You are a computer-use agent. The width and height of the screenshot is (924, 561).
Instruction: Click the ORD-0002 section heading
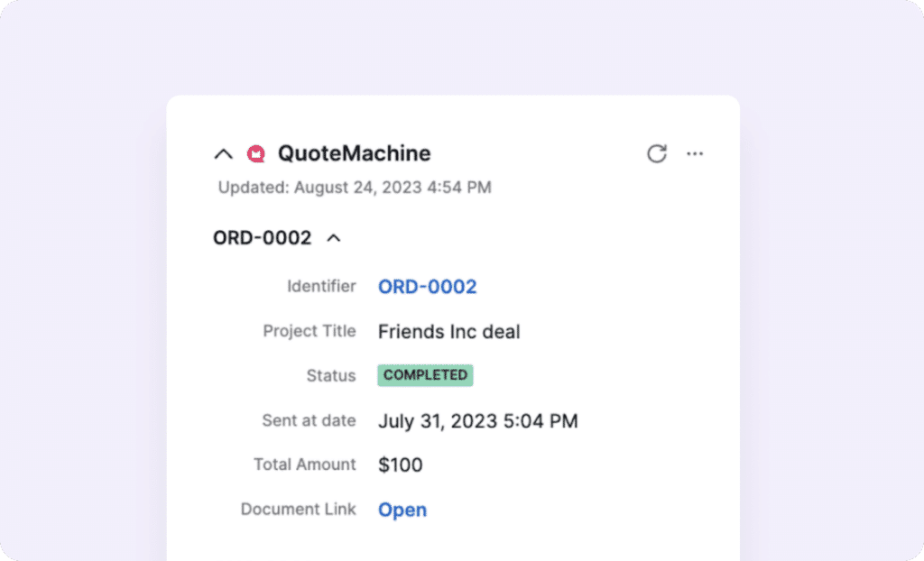(x=263, y=237)
